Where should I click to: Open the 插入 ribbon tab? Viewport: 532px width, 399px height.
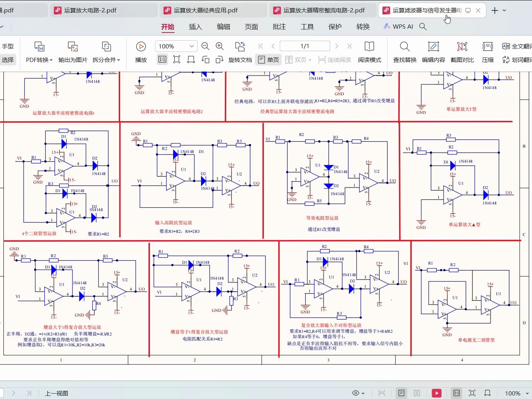click(196, 27)
